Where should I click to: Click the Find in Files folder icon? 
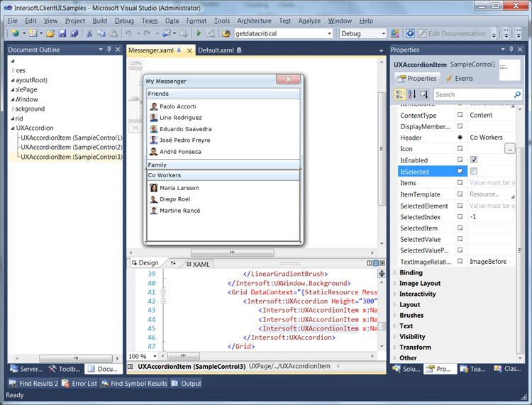coord(226,33)
